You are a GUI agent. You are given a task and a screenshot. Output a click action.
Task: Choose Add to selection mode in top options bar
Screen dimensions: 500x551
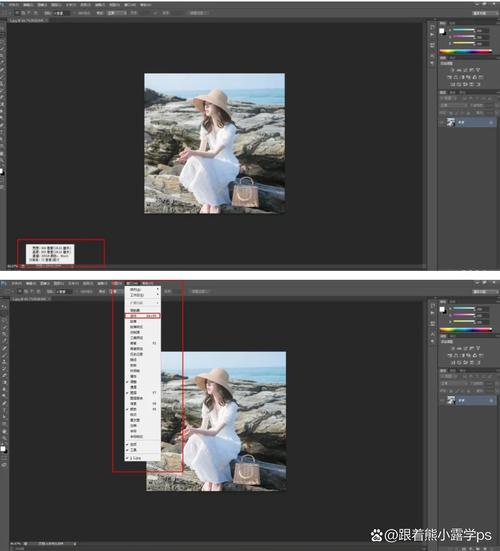click(23, 13)
